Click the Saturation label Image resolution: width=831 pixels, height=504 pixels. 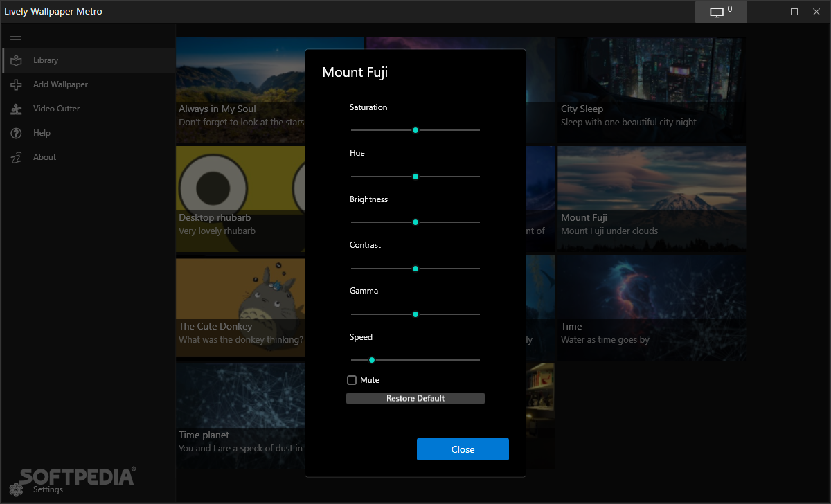[368, 107]
